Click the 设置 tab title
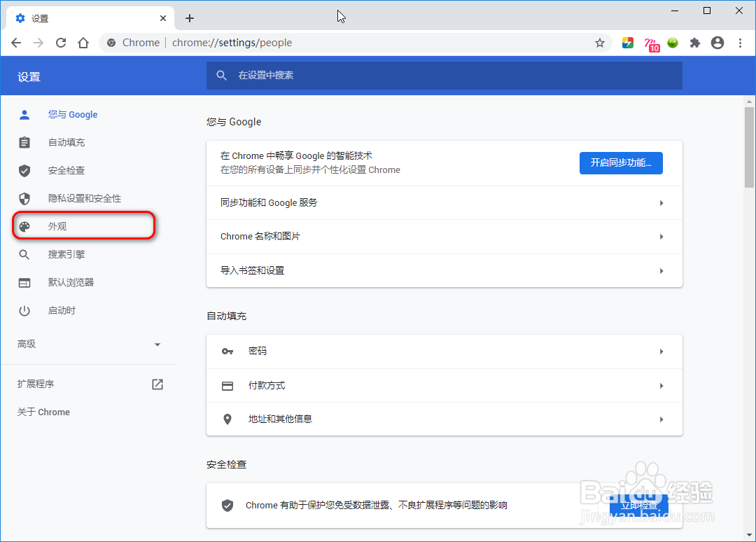Viewport: 756px width, 542px height. pos(40,18)
